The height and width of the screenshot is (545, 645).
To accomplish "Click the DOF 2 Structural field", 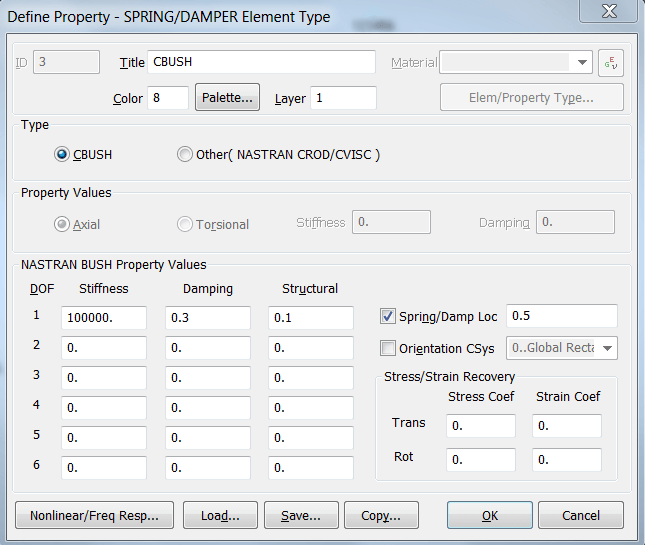I will pos(311,348).
